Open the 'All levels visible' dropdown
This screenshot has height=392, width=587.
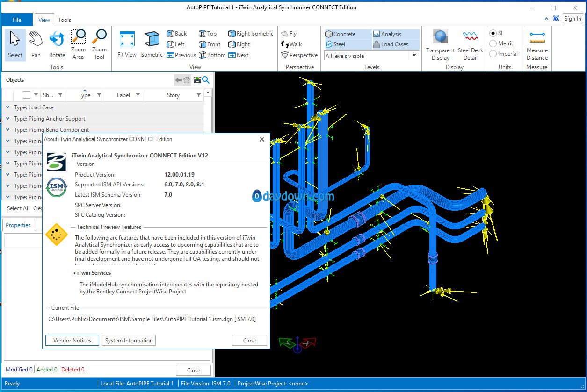414,56
